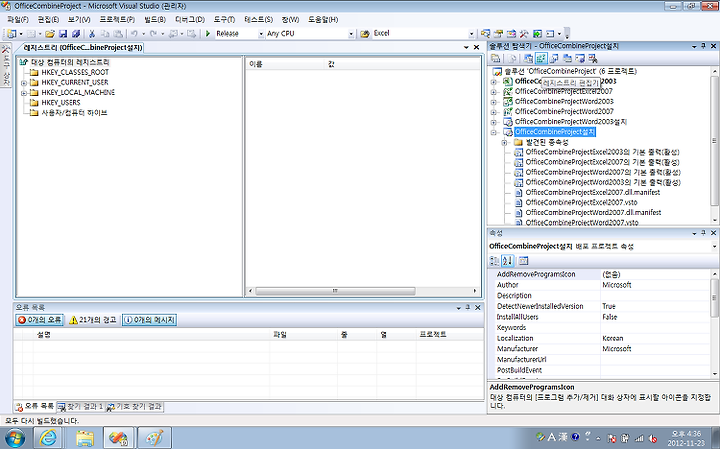The height and width of the screenshot is (449, 720).
Task: Open the Properties object selector dropdown
Action: click(x=714, y=247)
